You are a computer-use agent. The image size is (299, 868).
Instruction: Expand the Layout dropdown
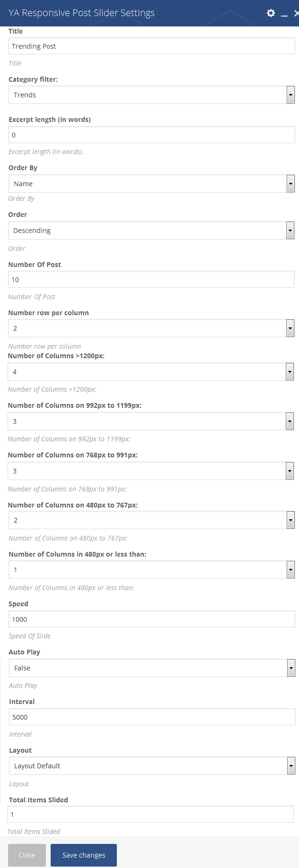(x=152, y=766)
